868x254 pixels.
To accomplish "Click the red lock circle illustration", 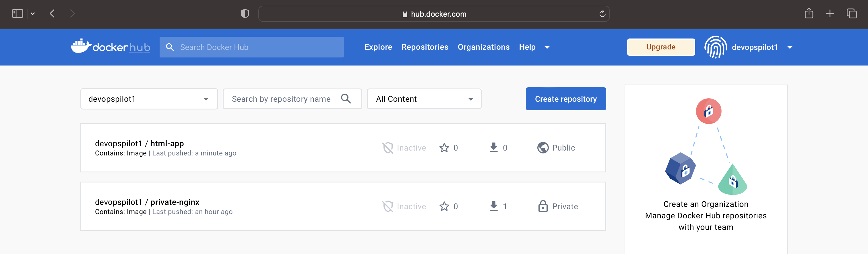I will pyautogui.click(x=708, y=111).
